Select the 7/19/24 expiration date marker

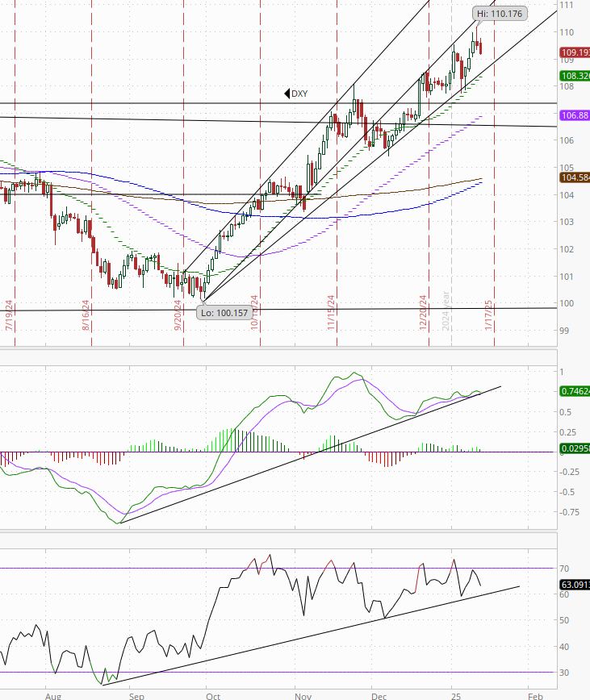(9, 315)
